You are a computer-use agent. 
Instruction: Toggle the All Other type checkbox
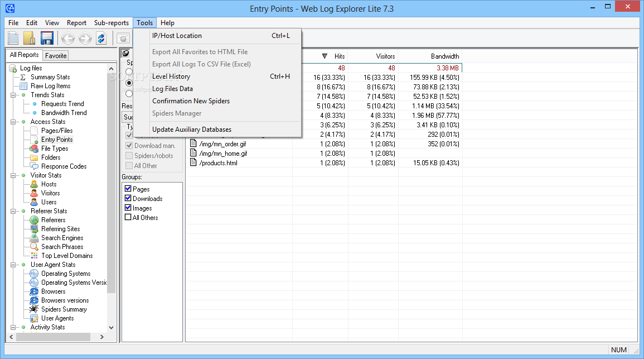click(x=129, y=166)
